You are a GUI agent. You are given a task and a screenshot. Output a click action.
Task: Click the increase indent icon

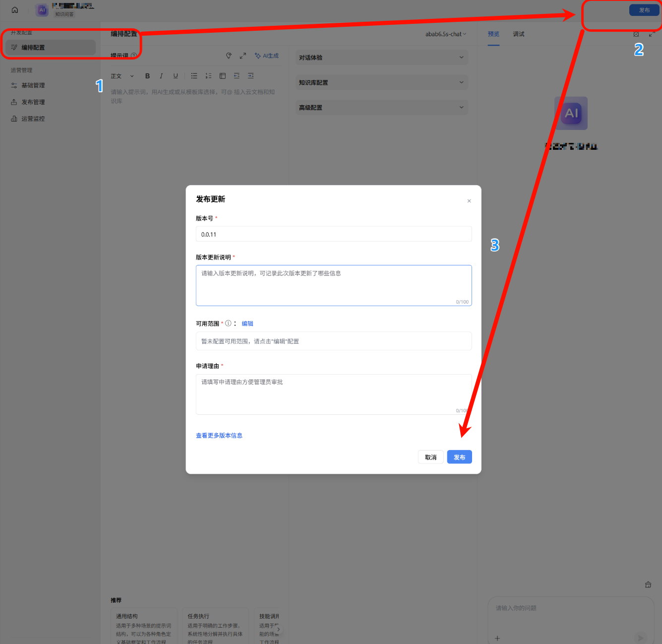coord(251,76)
